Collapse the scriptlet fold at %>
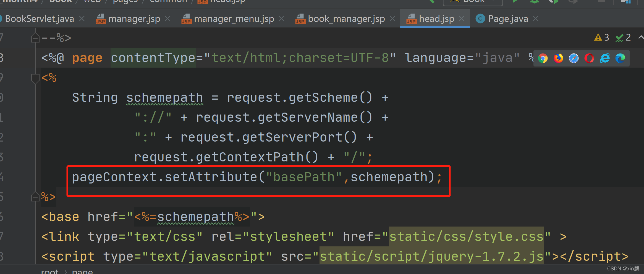Image resolution: width=644 pixels, height=274 pixels. click(x=35, y=196)
